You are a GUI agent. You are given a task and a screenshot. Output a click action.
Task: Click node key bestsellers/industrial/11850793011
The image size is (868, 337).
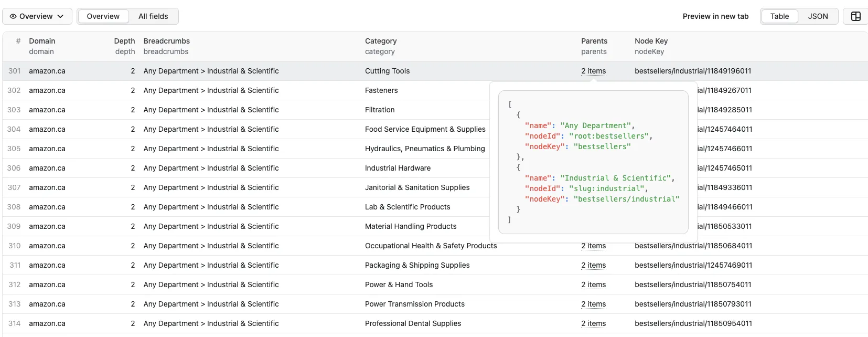point(693,304)
